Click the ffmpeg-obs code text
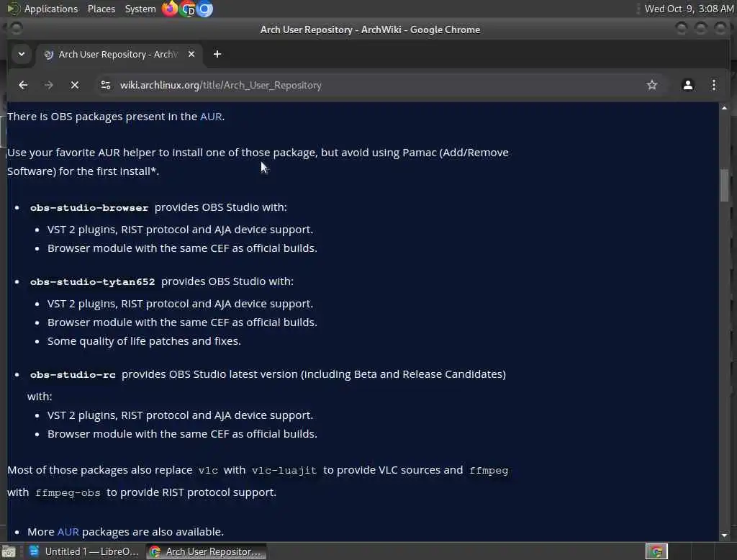This screenshot has height=560, width=737. point(68,493)
